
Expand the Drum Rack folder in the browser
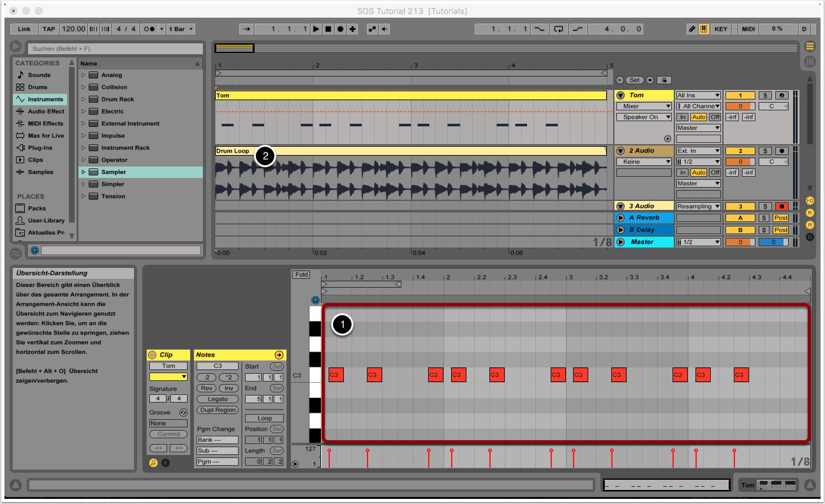(x=83, y=100)
